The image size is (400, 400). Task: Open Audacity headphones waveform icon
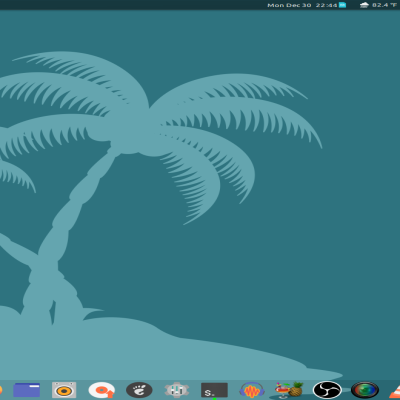pos(252,390)
